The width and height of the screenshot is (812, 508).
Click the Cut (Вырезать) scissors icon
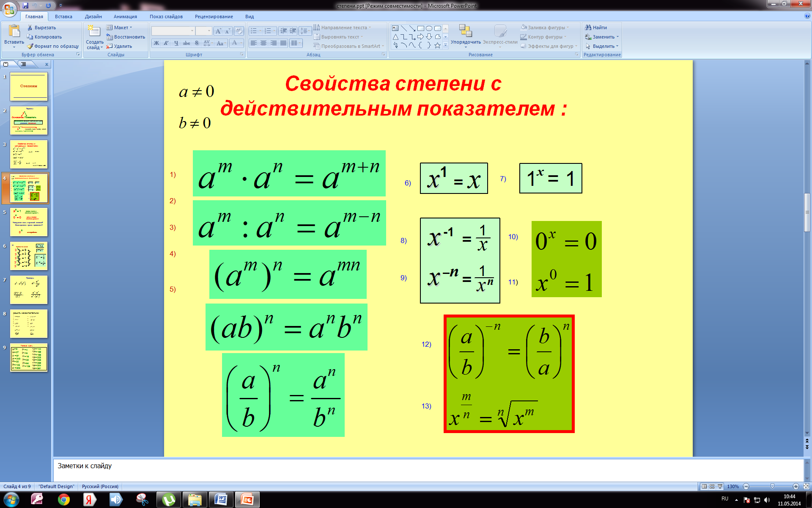point(30,28)
